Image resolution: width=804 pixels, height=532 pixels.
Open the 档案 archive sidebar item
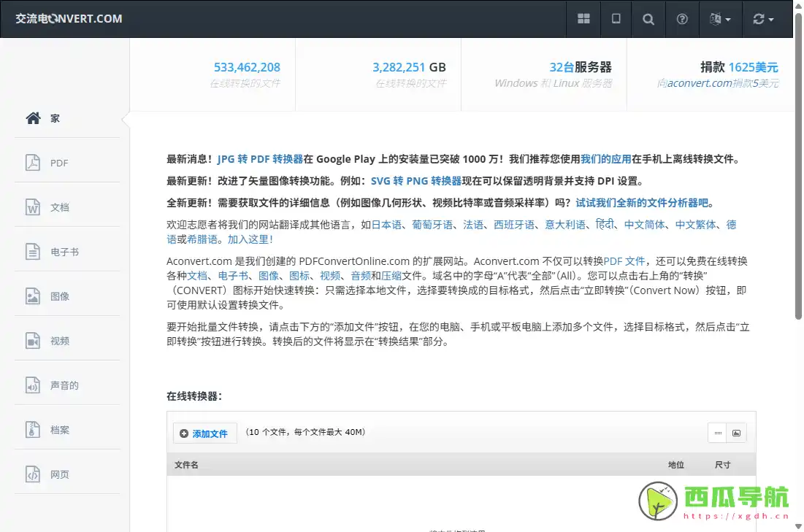pyautogui.click(x=67, y=430)
